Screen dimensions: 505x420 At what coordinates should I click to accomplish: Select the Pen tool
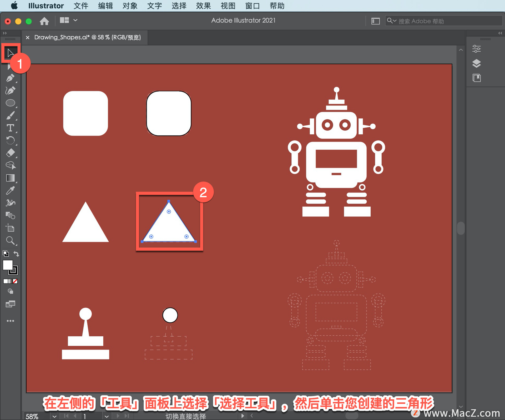point(10,78)
